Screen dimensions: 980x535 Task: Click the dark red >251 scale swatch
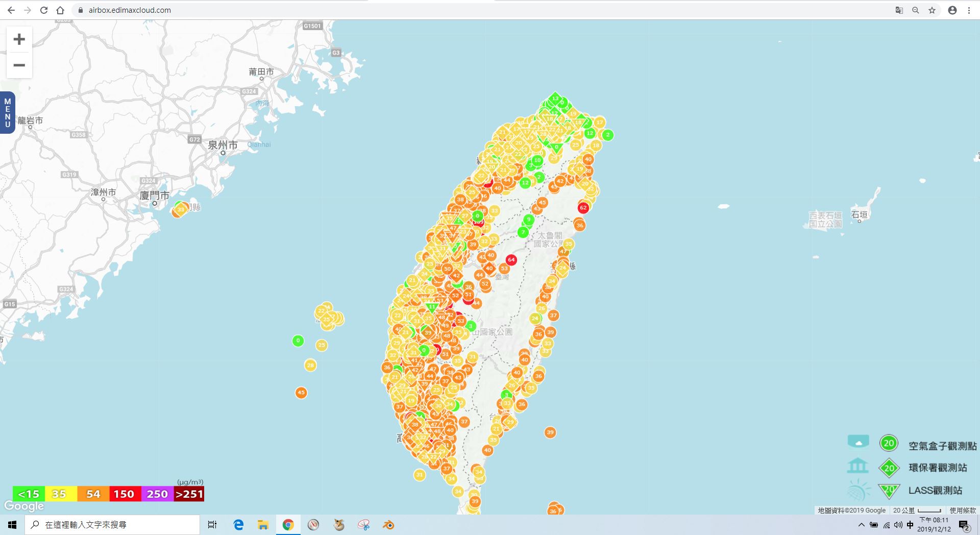coord(189,494)
